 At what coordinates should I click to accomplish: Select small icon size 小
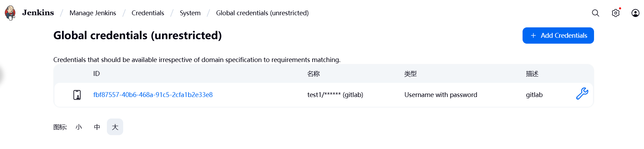[79, 127]
